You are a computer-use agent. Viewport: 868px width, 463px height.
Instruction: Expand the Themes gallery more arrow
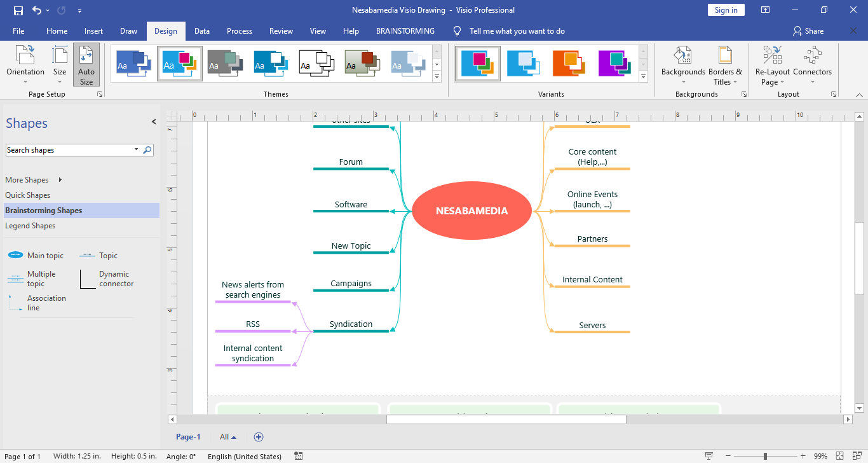tap(437, 77)
